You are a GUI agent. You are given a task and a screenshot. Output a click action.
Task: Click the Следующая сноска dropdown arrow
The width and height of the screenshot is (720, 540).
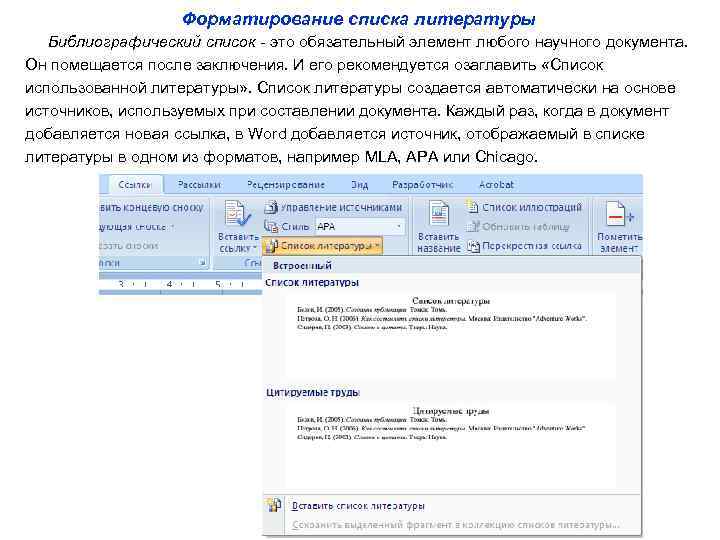[173, 227]
